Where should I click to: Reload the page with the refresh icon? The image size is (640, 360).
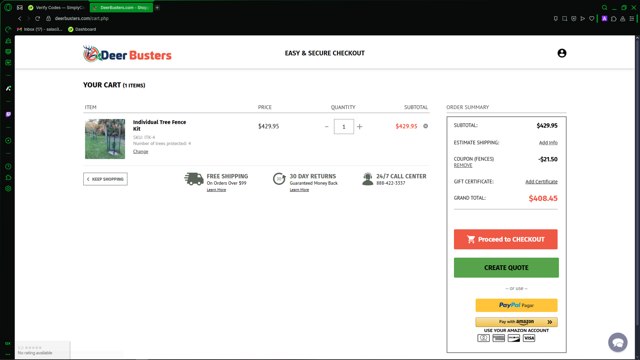coord(38,18)
